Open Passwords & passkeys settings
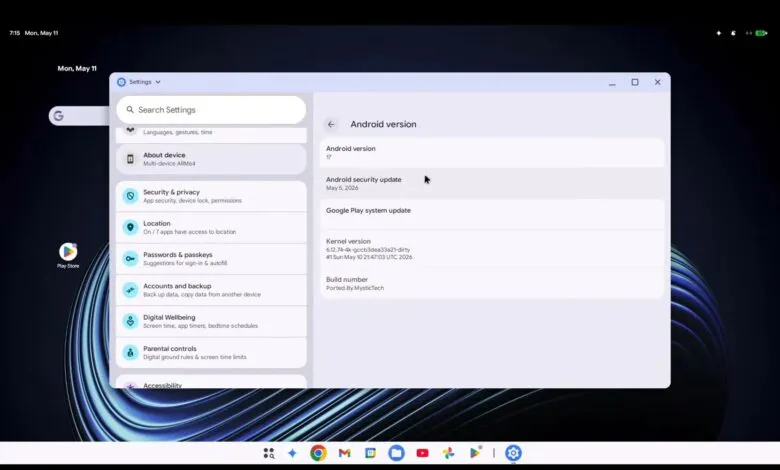 [x=211, y=259]
